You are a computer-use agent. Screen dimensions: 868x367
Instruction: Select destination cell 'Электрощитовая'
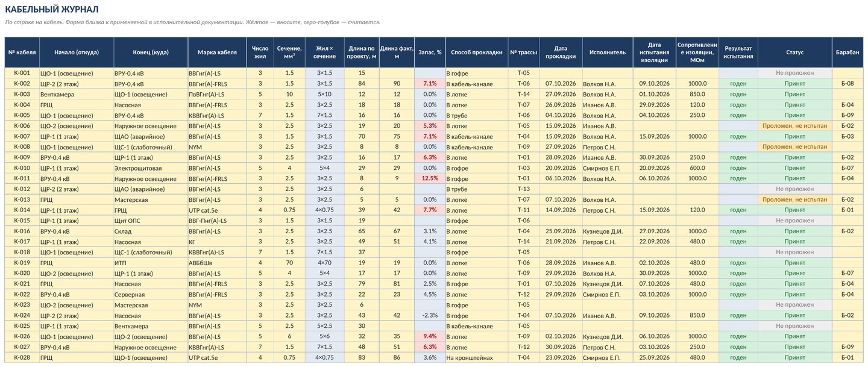tap(151, 168)
